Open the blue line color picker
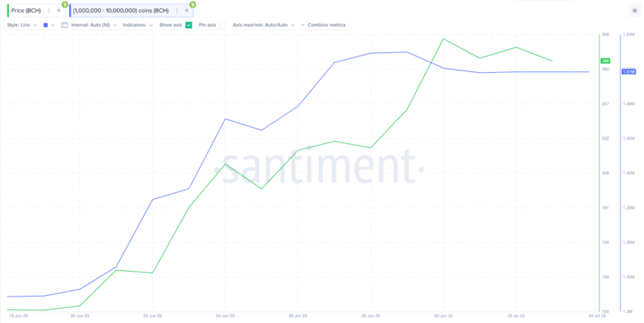The height and width of the screenshot is (323, 644). (x=49, y=25)
